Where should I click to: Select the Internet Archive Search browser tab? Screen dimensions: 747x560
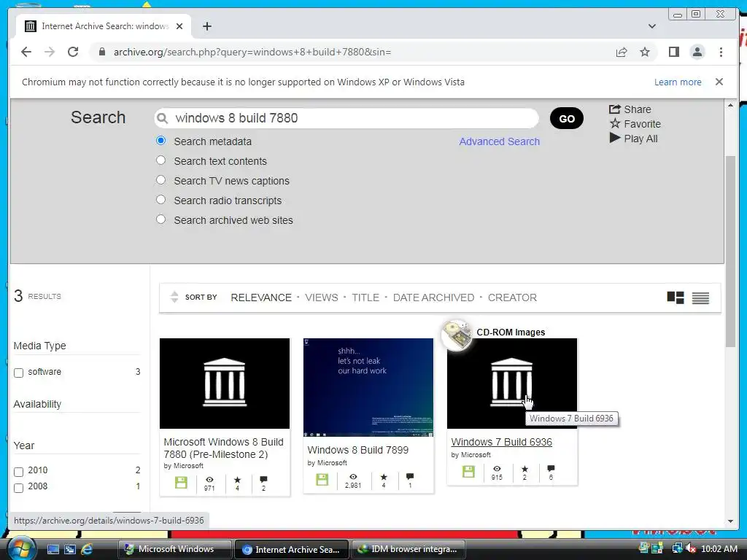point(104,26)
